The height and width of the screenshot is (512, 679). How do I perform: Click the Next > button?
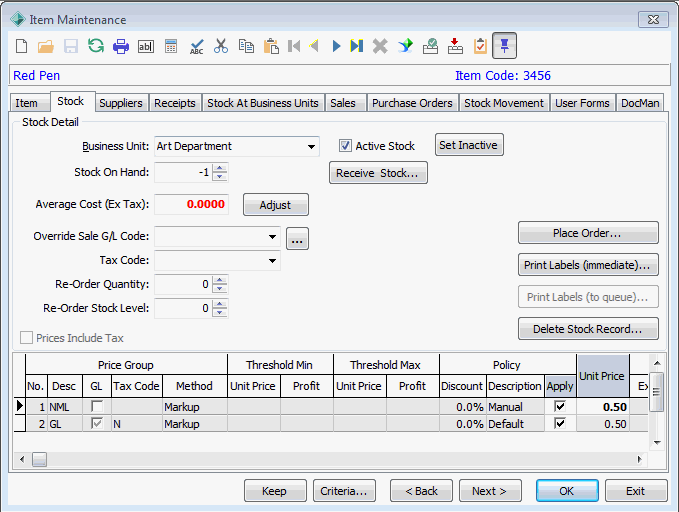(490, 491)
